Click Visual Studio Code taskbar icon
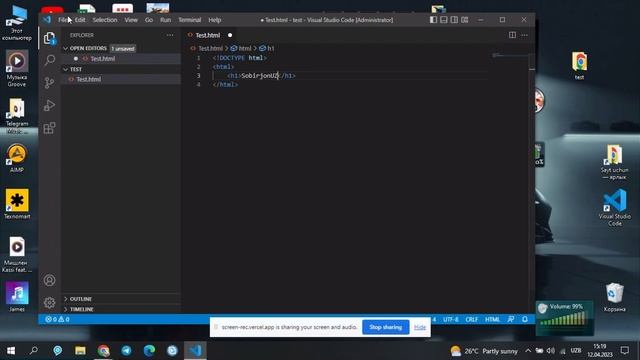Viewport: 640px width, 360px height. pyautogui.click(x=195, y=350)
